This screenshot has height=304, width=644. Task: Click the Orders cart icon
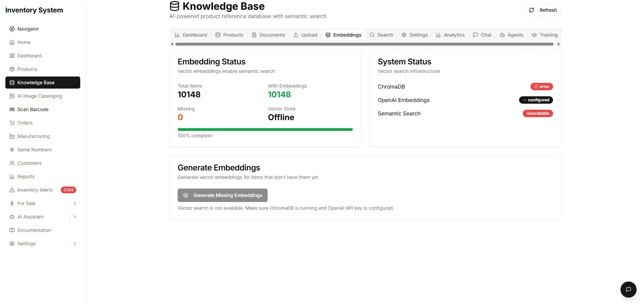pos(12,123)
